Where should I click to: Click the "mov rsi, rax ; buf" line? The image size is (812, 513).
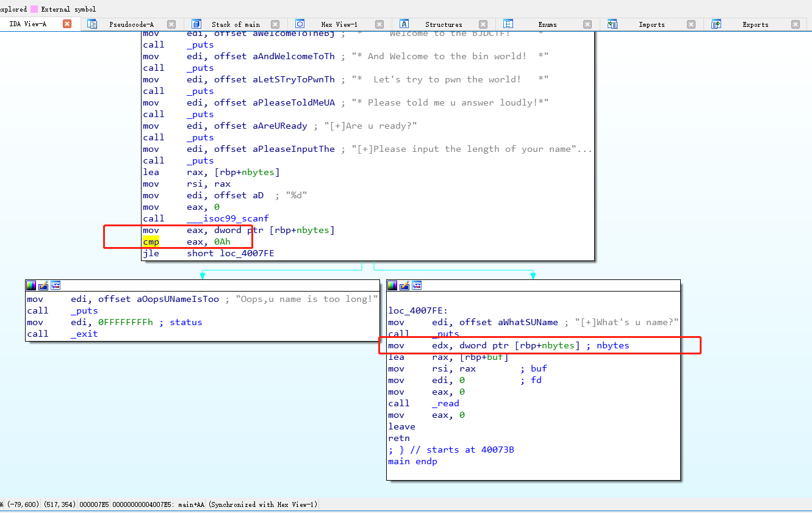(467, 368)
